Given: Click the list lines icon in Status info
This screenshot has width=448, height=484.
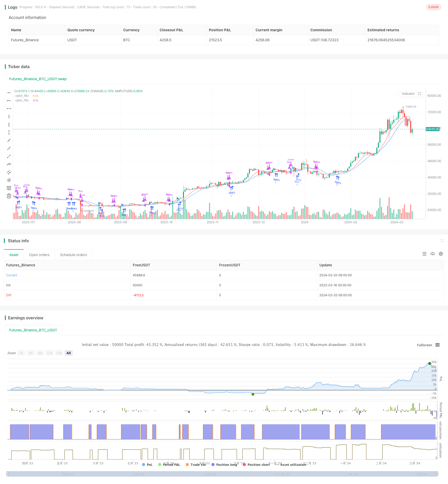Looking at the screenshot, I should coord(424,254).
